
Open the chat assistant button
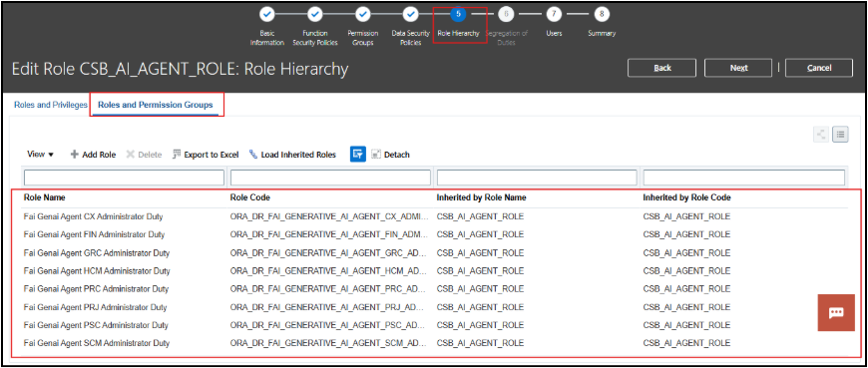pyautogui.click(x=836, y=313)
